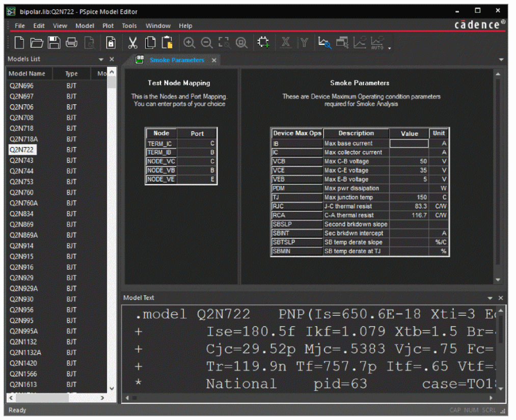516x420 pixels.
Task: Click the Smoke Parameters tab icon
Action: (x=140, y=60)
